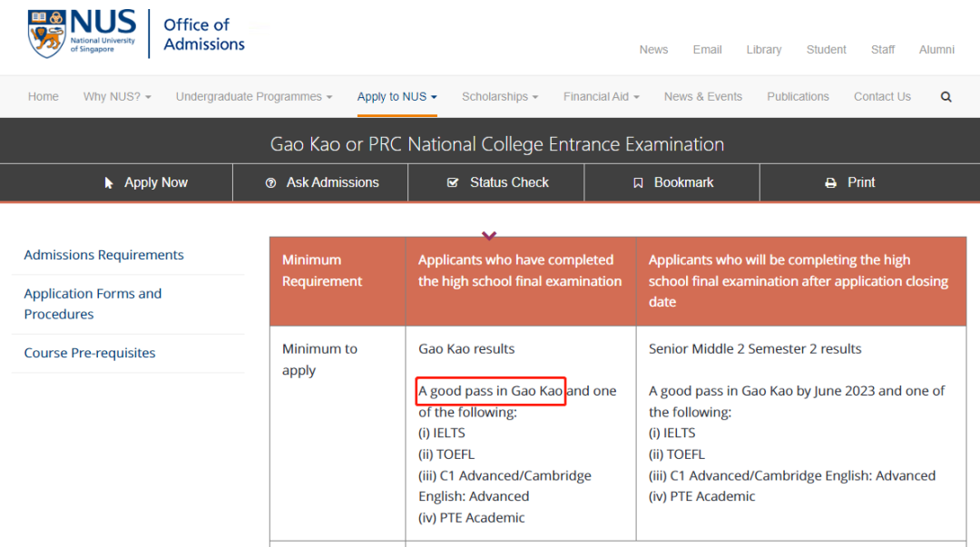
Task: Open the Financial Aid dropdown
Action: pos(601,97)
